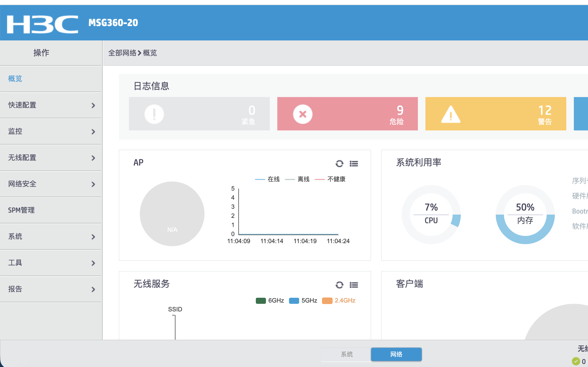The width and height of the screenshot is (588, 367).
Task: Click the H3C logo
Action: (x=42, y=24)
